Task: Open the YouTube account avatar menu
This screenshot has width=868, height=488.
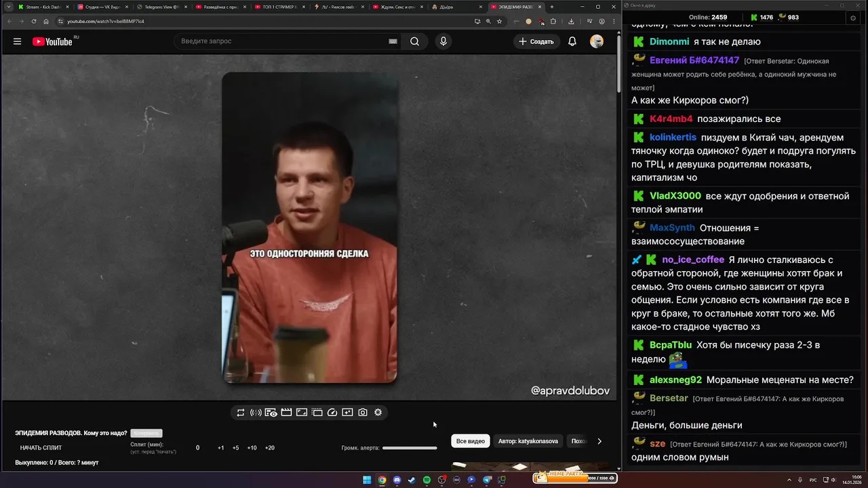Action: point(597,41)
